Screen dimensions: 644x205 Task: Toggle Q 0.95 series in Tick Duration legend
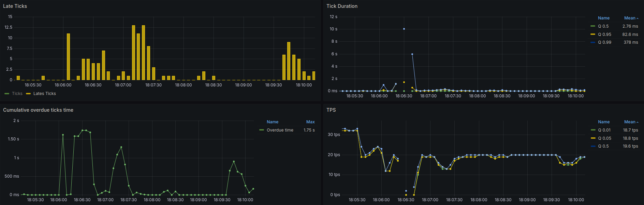pos(604,35)
